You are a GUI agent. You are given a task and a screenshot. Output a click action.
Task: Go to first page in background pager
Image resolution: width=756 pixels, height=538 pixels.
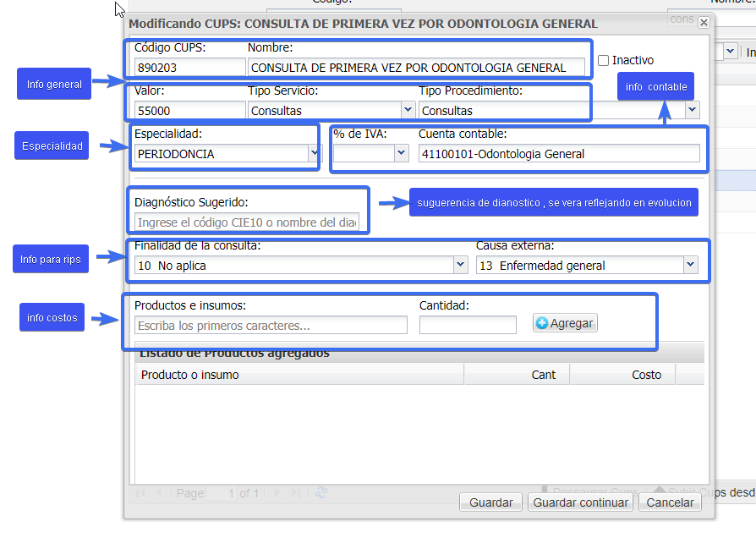[140, 492]
